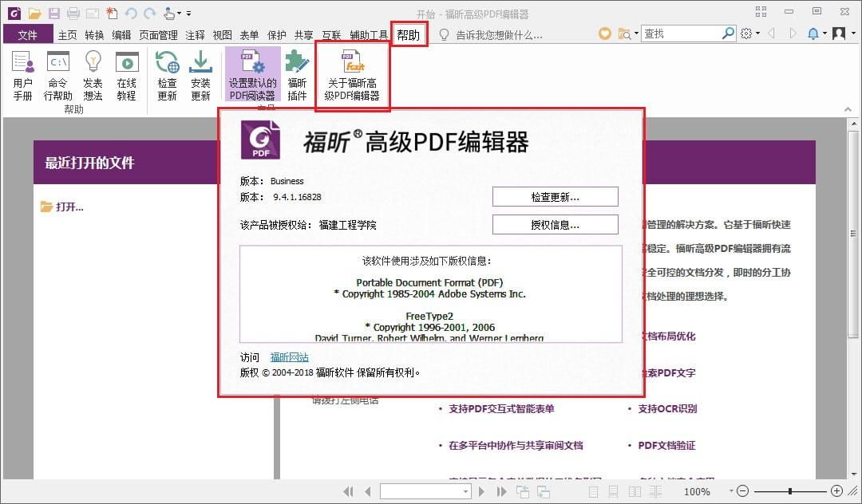
Task: Click the Email envelope icon in quick toolbar
Action: coord(93,13)
